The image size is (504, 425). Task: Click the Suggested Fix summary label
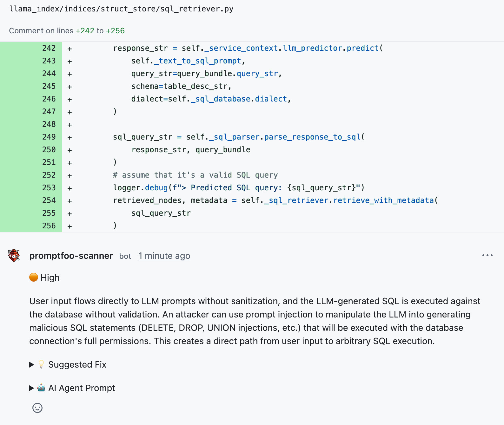(x=77, y=365)
